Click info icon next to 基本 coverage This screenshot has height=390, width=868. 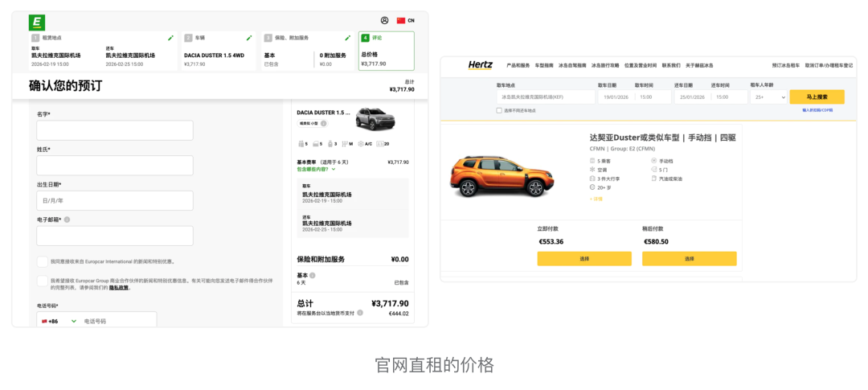click(313, 275)
